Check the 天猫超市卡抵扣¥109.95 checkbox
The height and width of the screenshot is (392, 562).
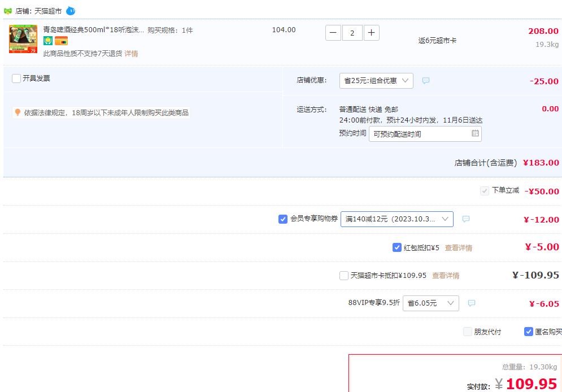344,276
